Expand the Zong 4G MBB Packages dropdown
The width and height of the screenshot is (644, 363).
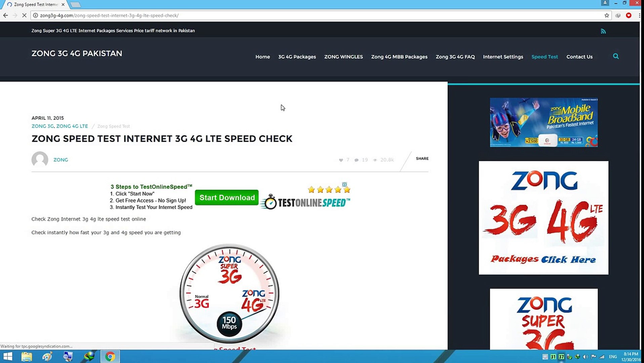(x=399, y=57)
